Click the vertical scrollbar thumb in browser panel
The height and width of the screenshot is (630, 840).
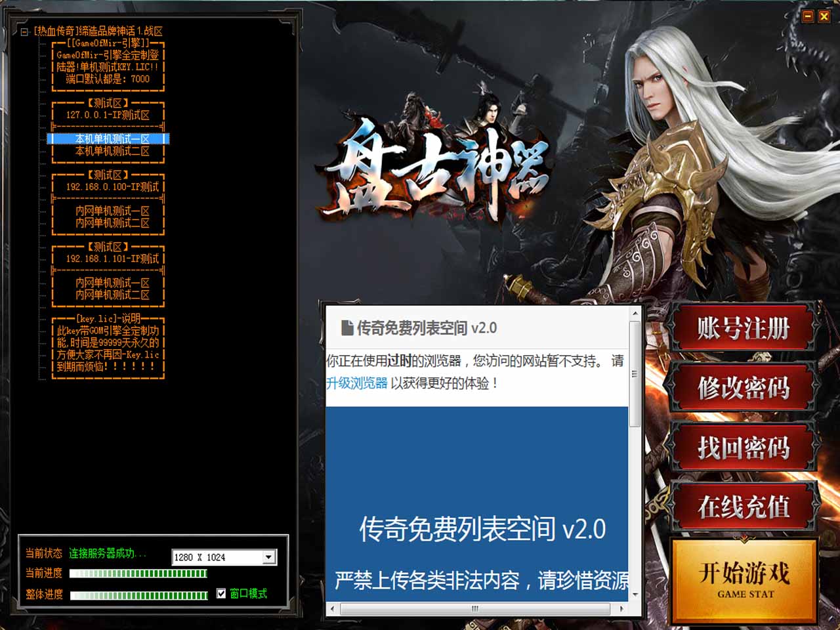(635, 374)
